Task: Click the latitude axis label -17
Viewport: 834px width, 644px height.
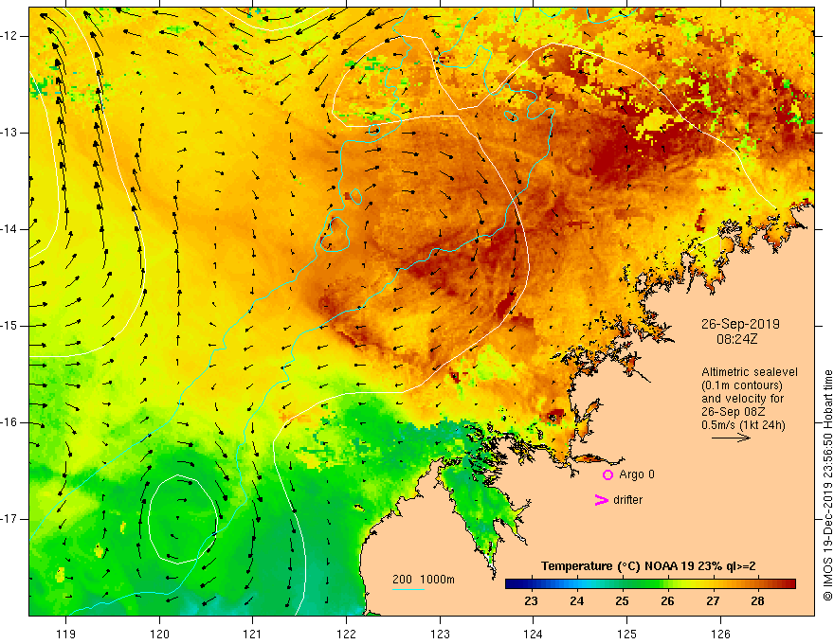Action: pos(9,519)
